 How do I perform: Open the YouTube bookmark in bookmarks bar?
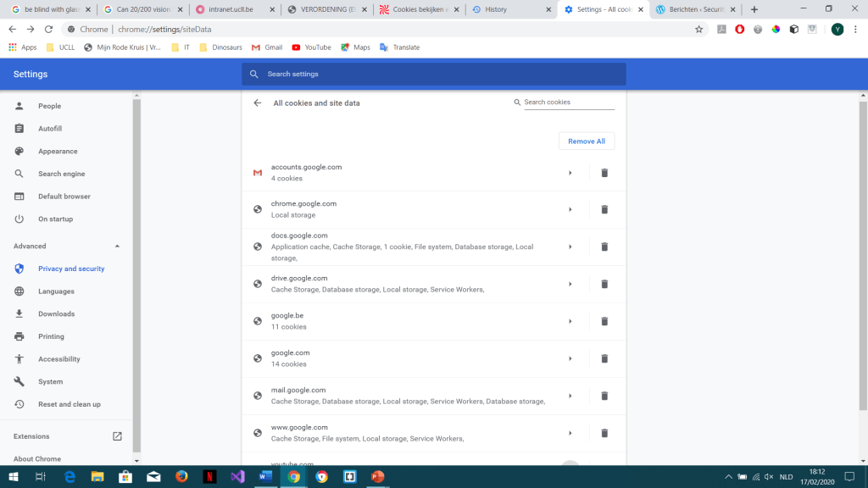pos(311,47)
